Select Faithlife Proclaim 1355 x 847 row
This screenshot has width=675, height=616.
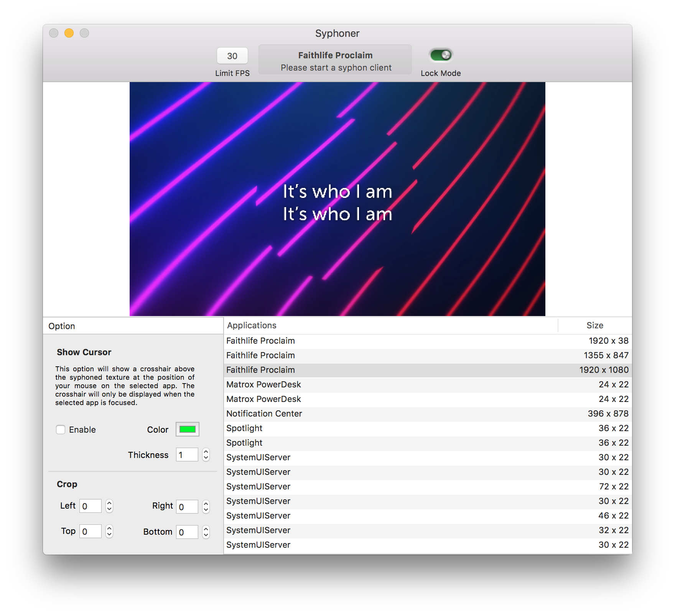(427, 356)
